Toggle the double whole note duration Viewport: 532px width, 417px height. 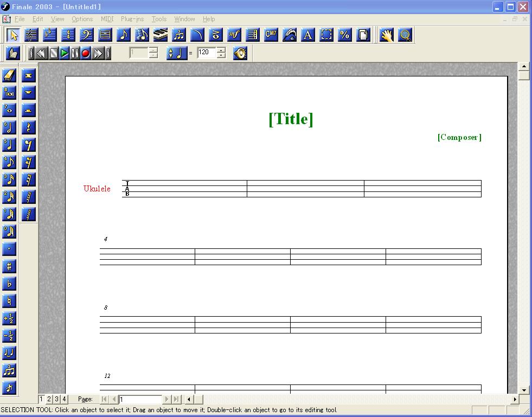pos(9,93)
